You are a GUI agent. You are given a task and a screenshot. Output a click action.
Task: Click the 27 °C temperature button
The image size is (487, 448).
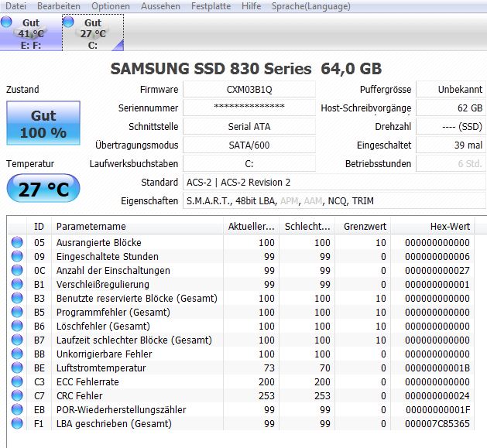(x=43, y=189)
